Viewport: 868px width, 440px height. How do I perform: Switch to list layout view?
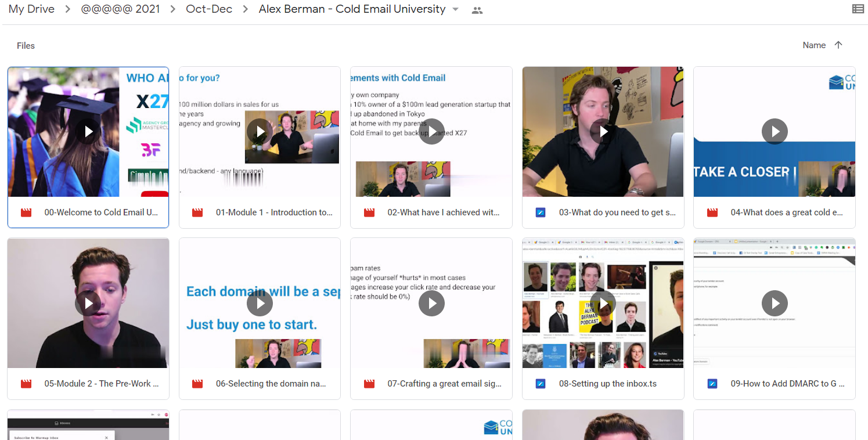pyautogui.click(x=858, y=9)
